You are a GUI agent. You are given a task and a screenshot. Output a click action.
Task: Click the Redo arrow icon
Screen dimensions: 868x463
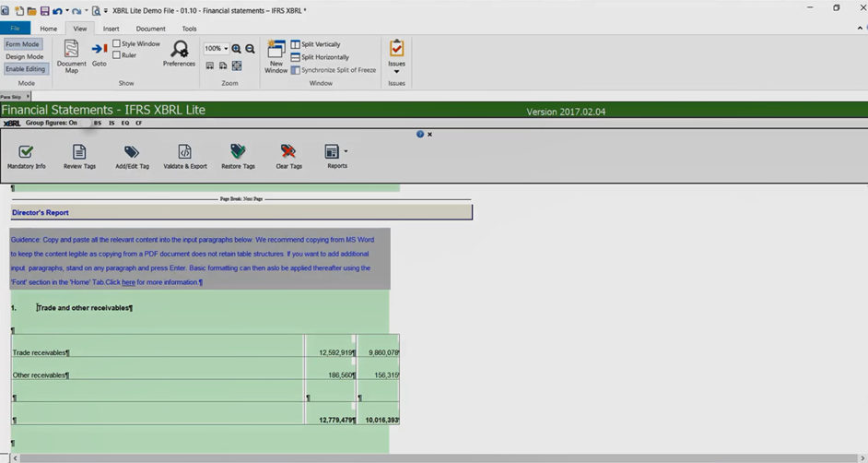pos(76,10)
